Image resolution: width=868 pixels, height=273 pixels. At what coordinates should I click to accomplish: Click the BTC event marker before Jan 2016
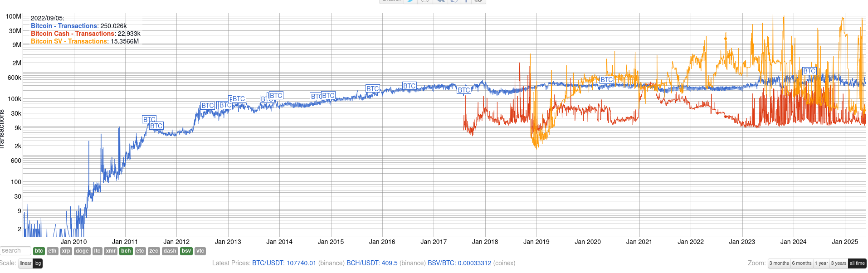point(373,89)
